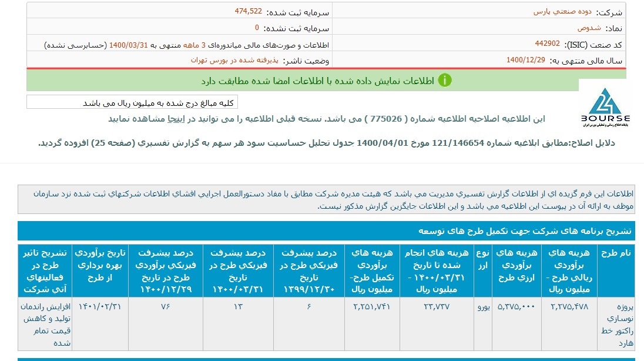
Task: Click publisher status پذيرفته شده در بورس تهران
Action: (x=234, y=61)
